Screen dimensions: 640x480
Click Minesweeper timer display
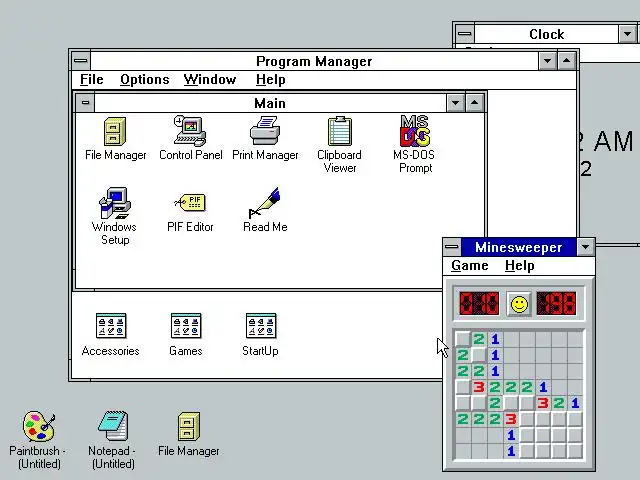[x=556, y=303]
